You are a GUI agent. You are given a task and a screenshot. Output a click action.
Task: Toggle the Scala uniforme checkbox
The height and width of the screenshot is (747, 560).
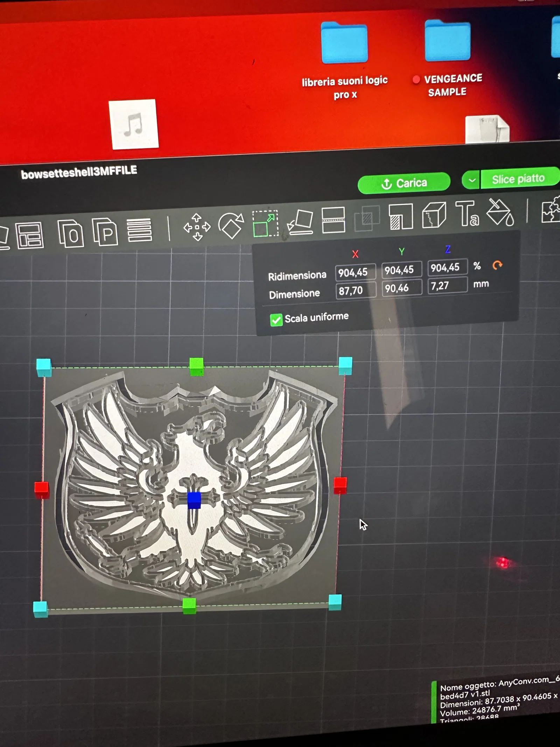(x=276, y=320)
